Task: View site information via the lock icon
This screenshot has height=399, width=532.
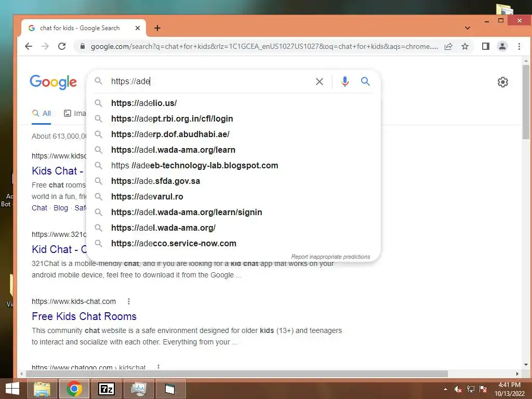Action: click(x=82, y=46)
